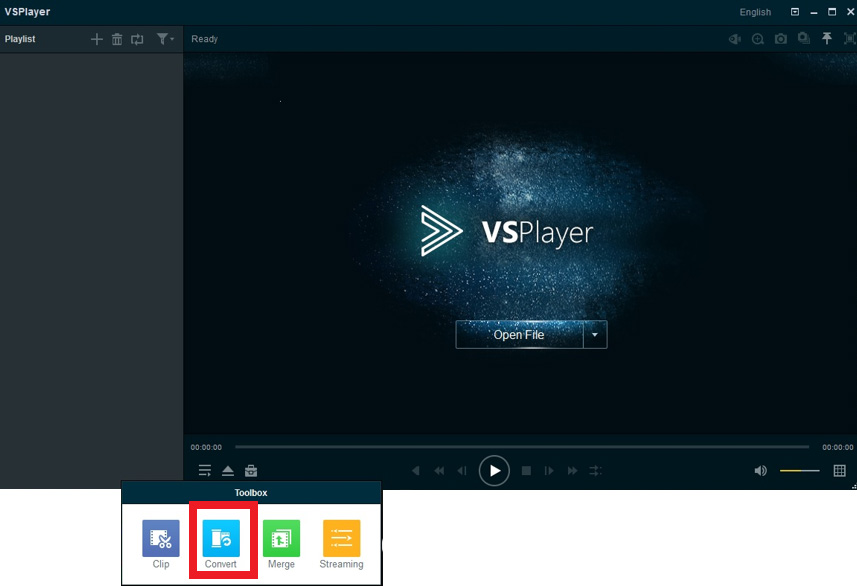Viewport: 857px width, 587px height.
Task: Adjust the volume slider
Action: [800, 470]
